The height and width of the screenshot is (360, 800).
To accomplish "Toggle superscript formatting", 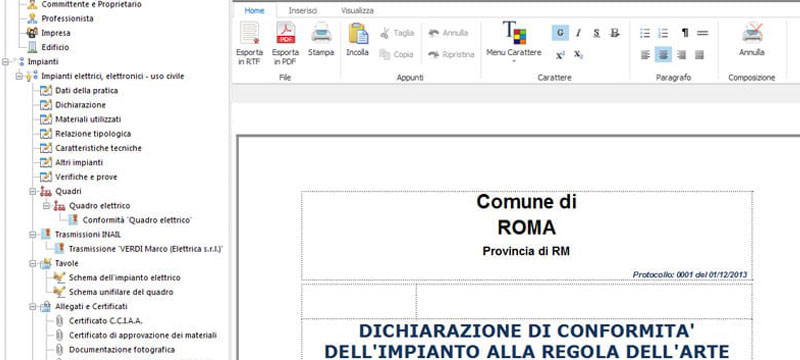I will [x=560, y=55].
